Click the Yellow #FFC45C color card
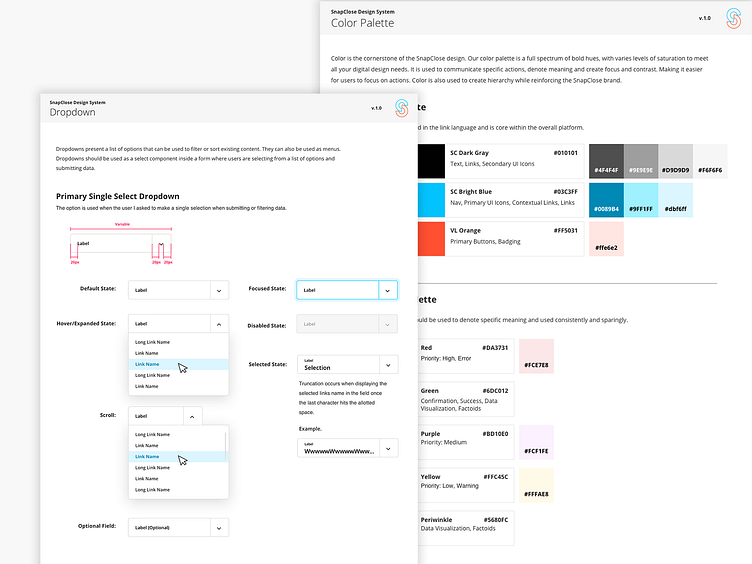752x564 pixels. (x=466, y=485)
